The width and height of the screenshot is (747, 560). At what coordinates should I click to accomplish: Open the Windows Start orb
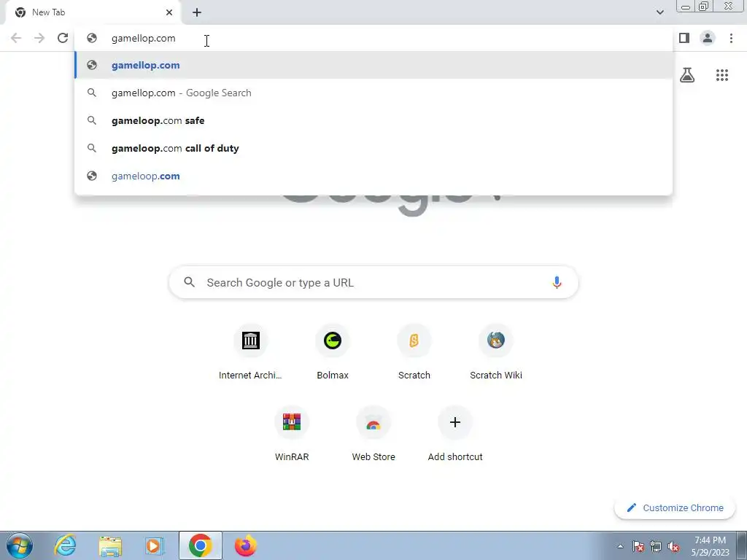[20, 545]
